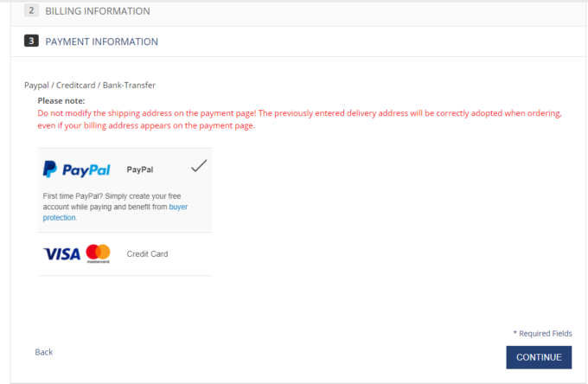Go back using the Back link

point(43,352)
